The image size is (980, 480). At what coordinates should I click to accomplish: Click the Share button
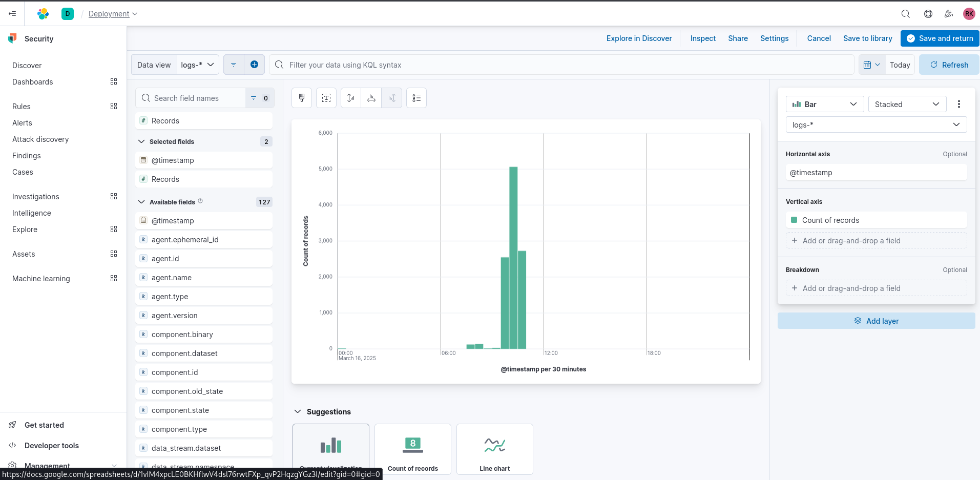click(x=738, y=38)
